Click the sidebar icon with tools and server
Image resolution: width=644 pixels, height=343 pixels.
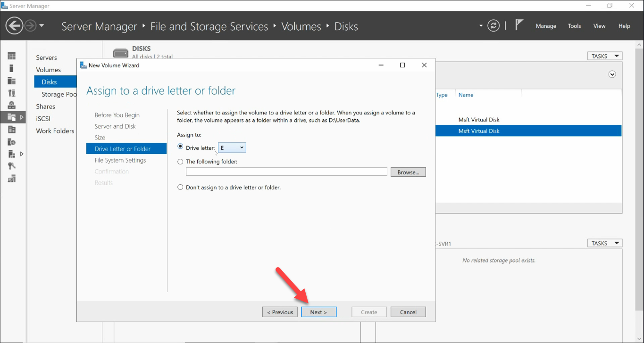pos(12,93)
